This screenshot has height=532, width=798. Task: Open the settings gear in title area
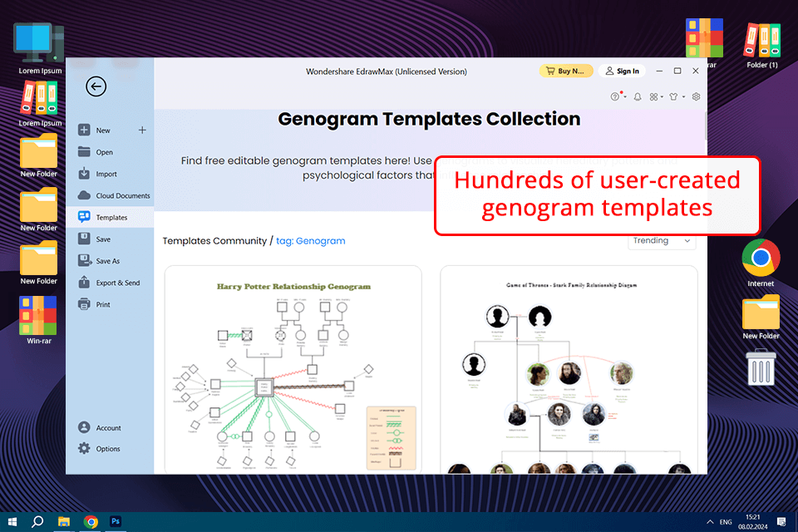pyautogui.click(x=697, y=96)
